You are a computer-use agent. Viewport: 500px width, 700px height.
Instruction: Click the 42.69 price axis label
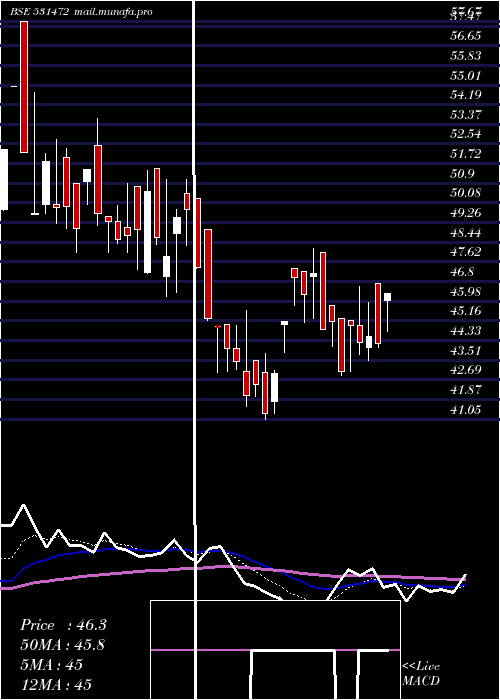point(466,370)
